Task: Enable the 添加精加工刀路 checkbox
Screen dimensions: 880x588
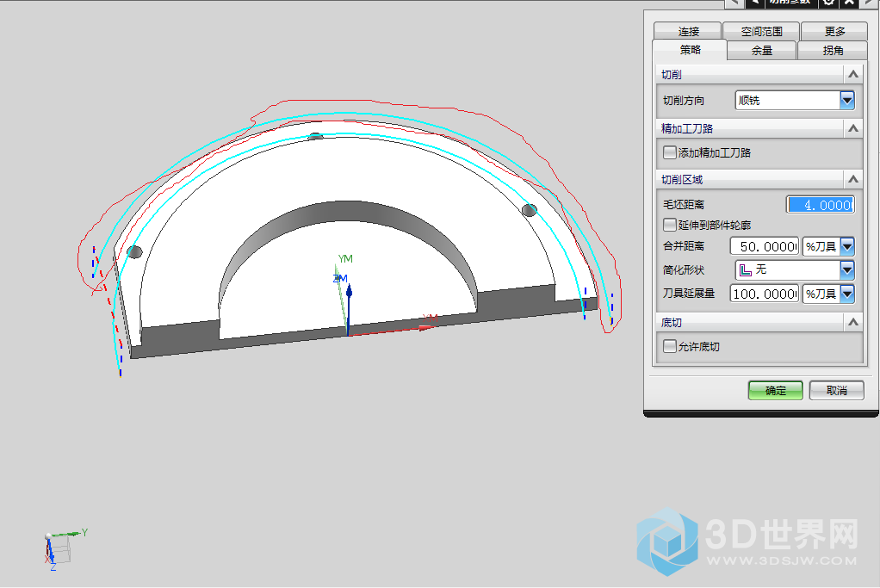Action: coord(670,152)
